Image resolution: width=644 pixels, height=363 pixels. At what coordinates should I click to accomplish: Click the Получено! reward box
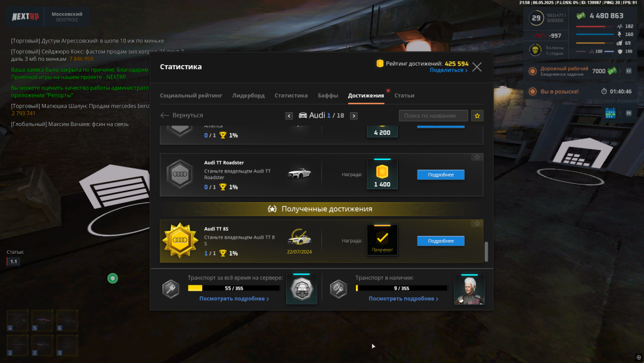click(382, 240)
